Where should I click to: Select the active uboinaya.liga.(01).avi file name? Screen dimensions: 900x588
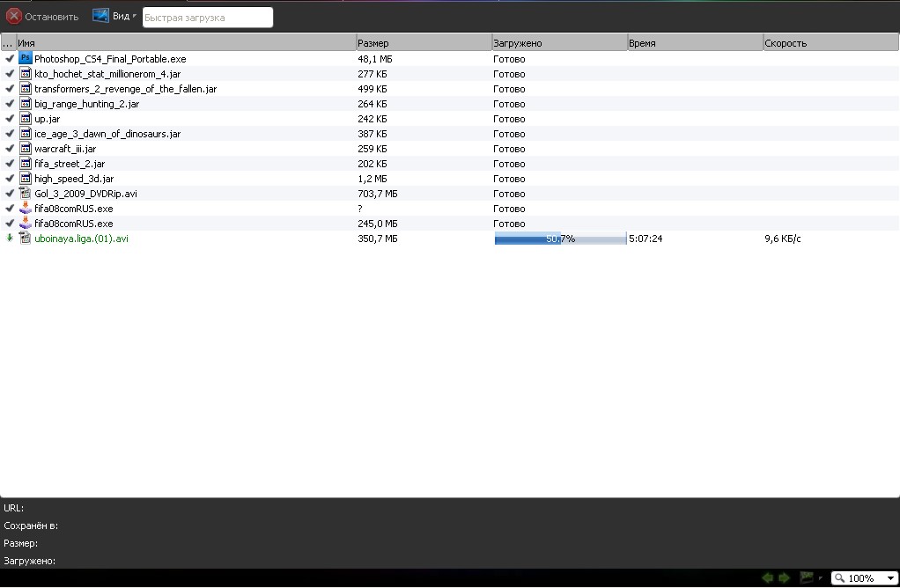(81, 238)
